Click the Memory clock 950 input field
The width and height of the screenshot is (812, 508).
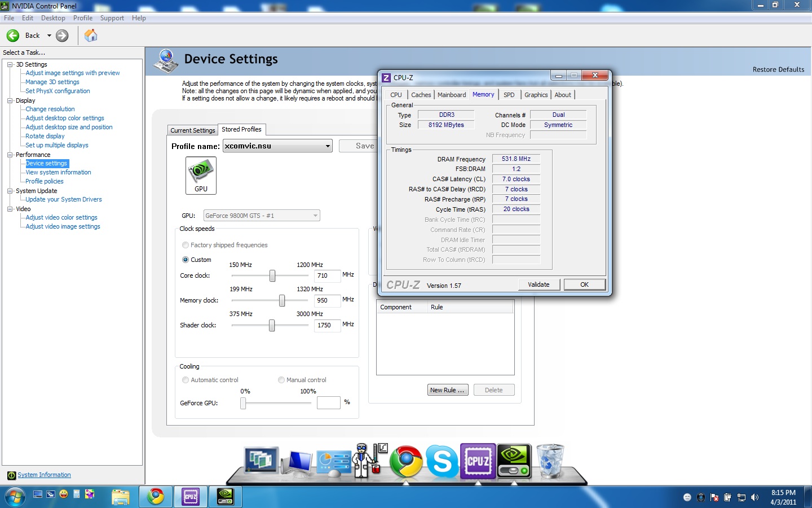pyautogui.click(x=327, y=301)
